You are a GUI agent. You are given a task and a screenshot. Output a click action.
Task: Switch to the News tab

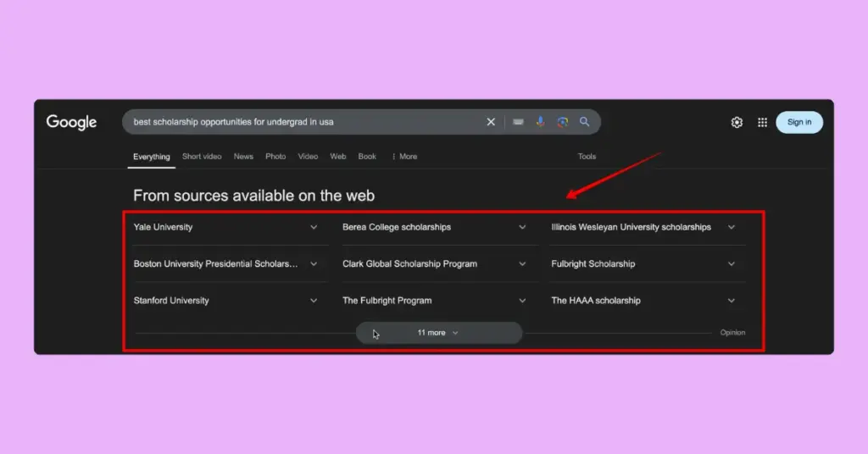pyautogui.click(x=243, y=157)
